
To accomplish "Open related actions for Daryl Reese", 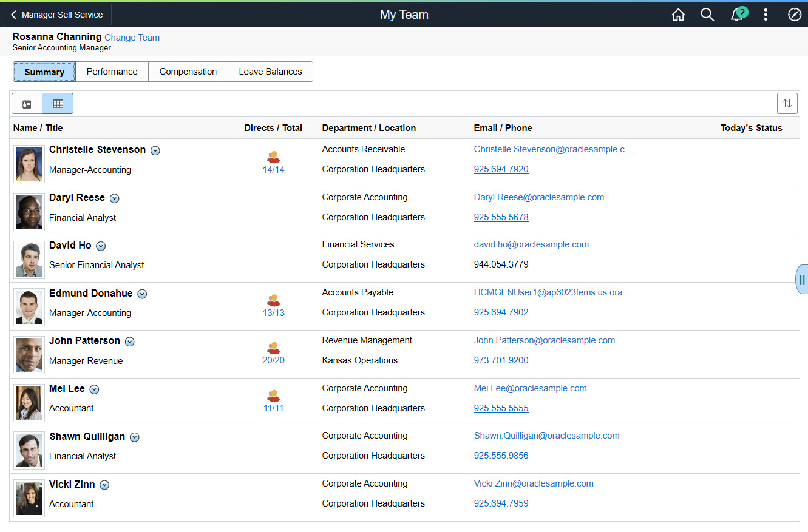I will coord(115,198).
